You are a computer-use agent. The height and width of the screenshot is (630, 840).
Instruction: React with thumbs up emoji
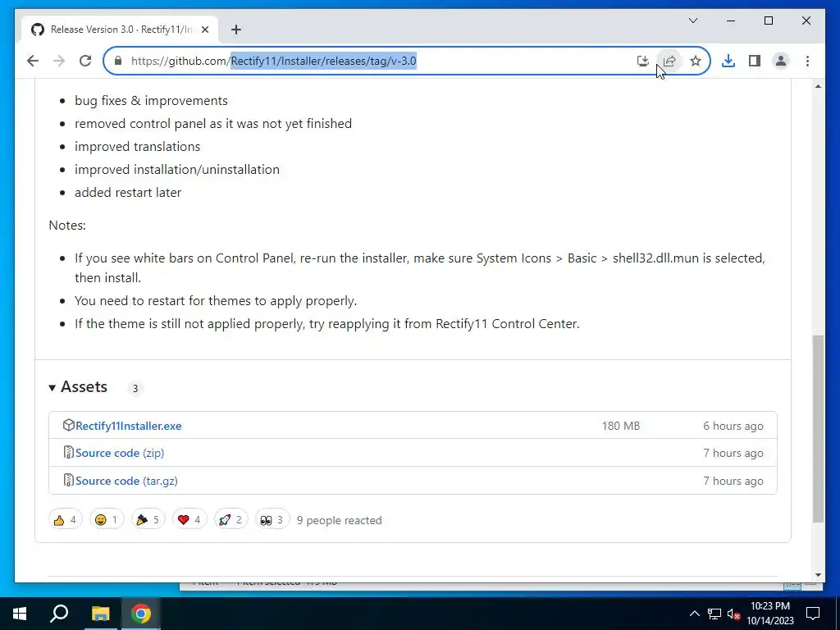(x=66, y=519)
